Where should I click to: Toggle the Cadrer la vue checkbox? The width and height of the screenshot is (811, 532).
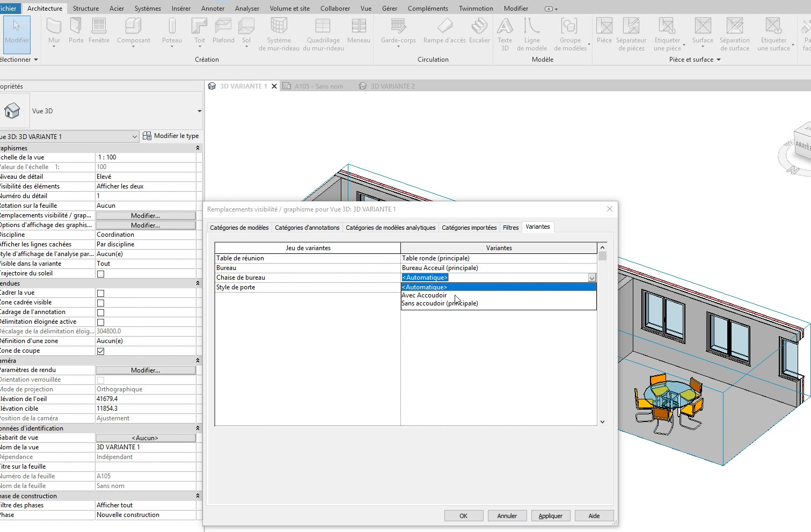100,293
